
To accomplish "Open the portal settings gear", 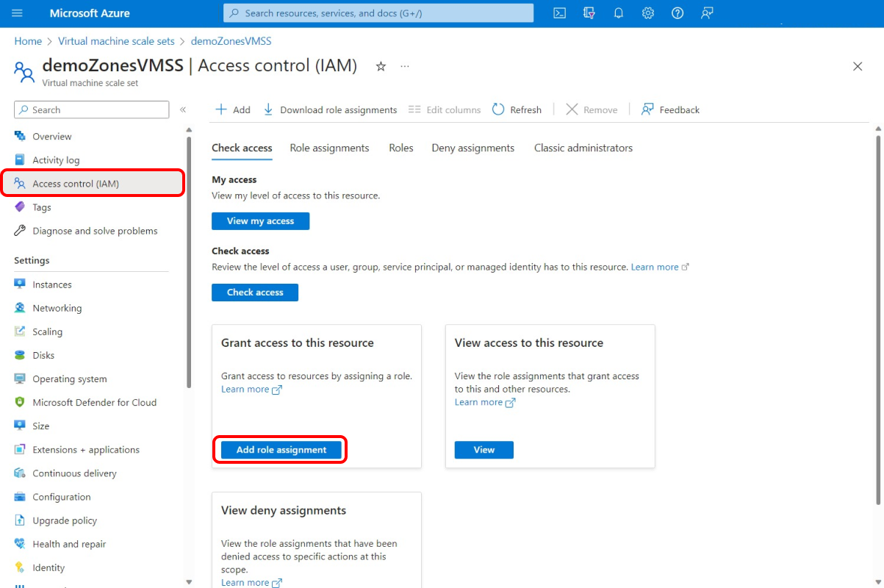I will [x=647, y=12].
